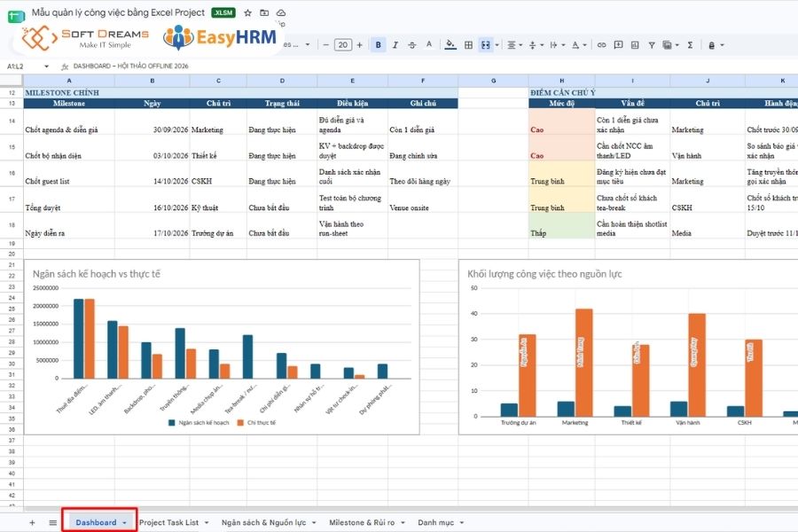The width and height of the screenshot is (798, 532).
Task: Increase font size with plus button
Action: coord(359,45)
